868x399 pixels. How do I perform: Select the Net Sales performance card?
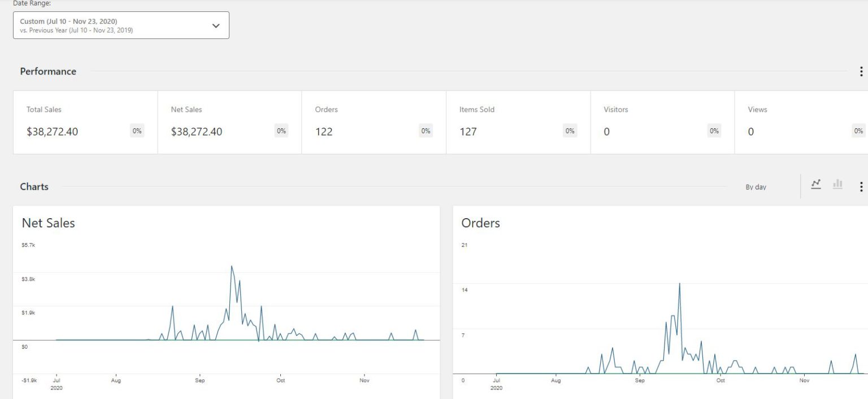[229, 122]
